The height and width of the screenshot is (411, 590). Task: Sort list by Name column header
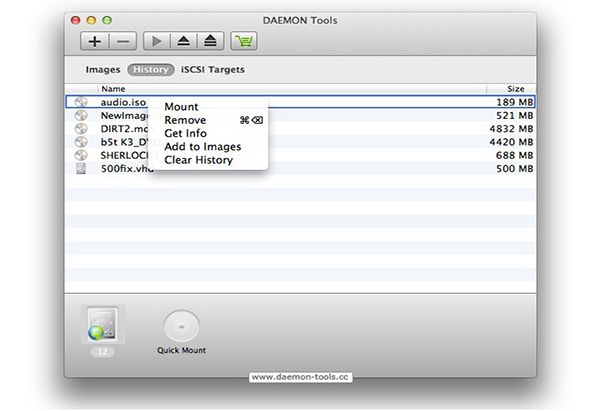[113, 89]
